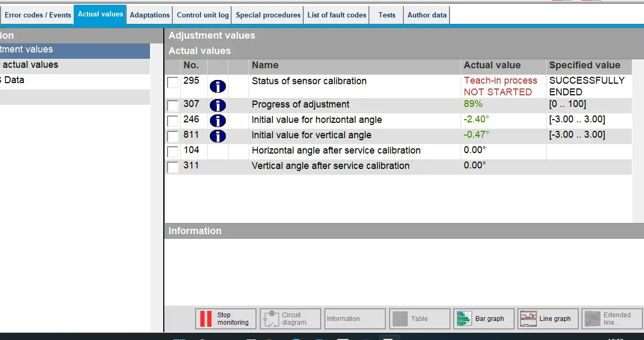
Task: Select 'Status of sensor calibration' text
Action: click(x=309, y=81)
